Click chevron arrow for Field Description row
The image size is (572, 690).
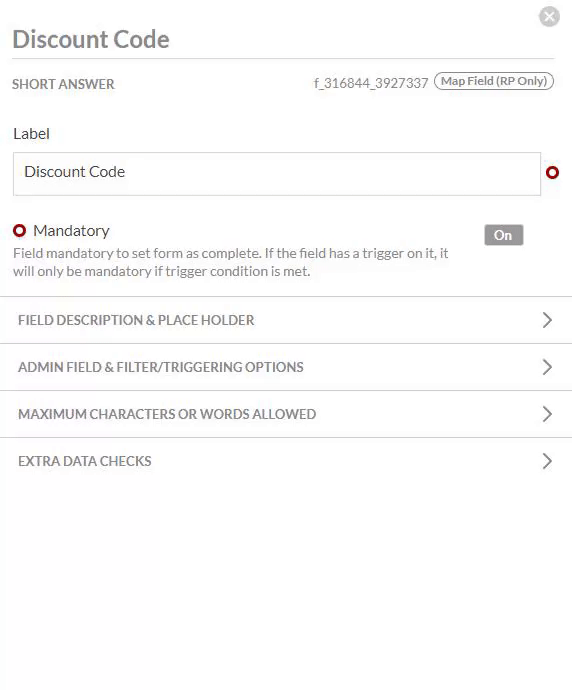tap(547, 320)
